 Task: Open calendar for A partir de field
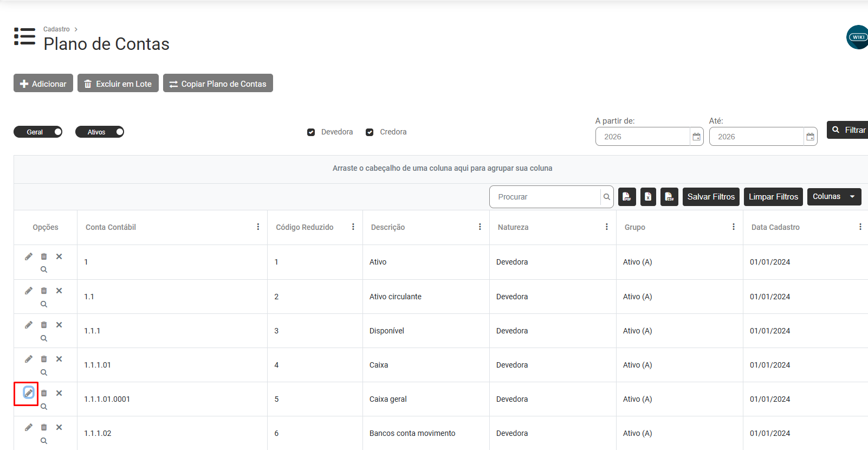[697, 137]
